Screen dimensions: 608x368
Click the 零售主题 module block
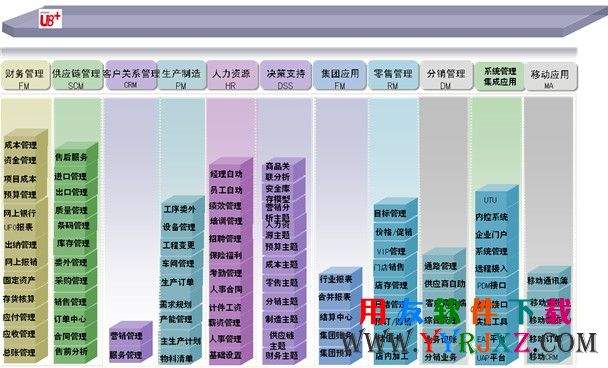pos(282,283)
